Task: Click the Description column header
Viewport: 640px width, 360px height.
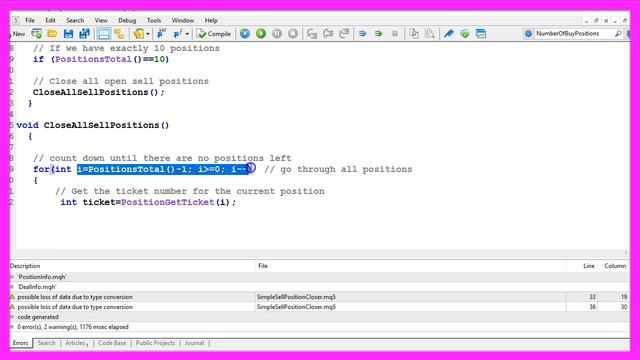Action: coord(132,266)
